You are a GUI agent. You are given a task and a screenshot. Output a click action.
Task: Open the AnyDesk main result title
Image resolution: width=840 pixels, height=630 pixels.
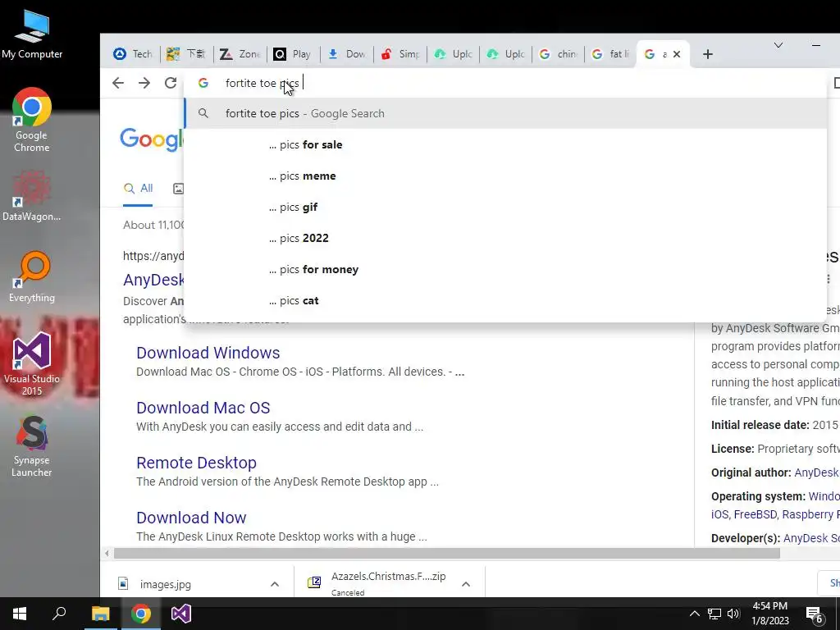pyautogui.click(x=153, y=280)
